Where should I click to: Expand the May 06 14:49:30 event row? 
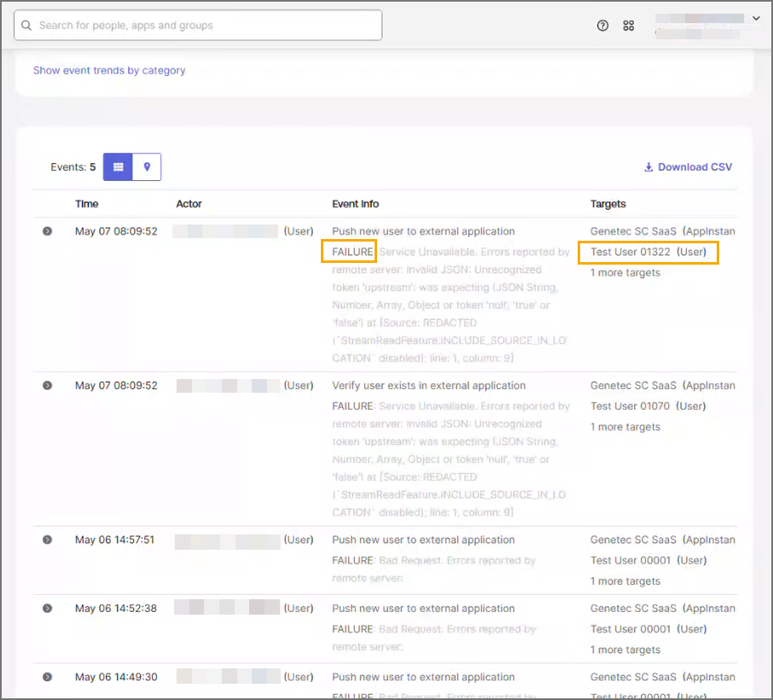[x=47, y=677]
